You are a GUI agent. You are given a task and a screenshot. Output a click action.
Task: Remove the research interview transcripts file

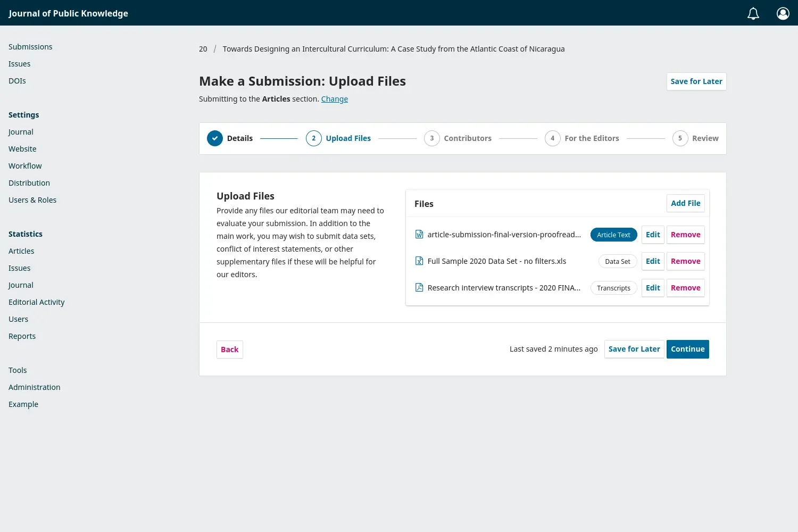[x=685, y=288]
